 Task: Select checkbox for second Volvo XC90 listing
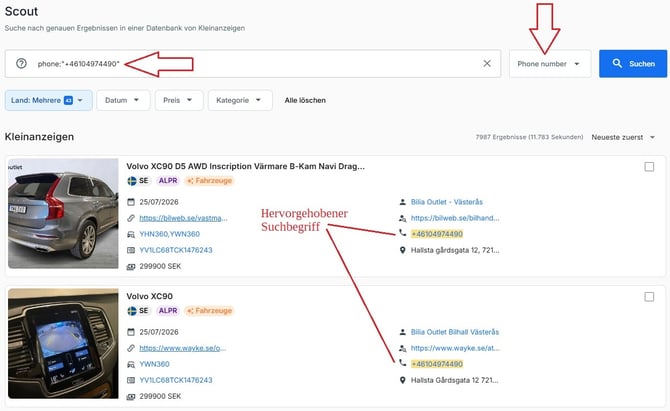649,297
